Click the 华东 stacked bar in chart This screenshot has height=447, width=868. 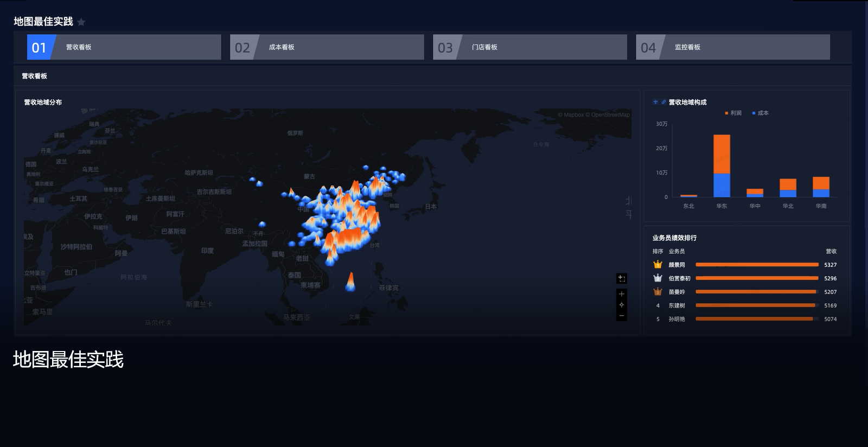(722, 165)
